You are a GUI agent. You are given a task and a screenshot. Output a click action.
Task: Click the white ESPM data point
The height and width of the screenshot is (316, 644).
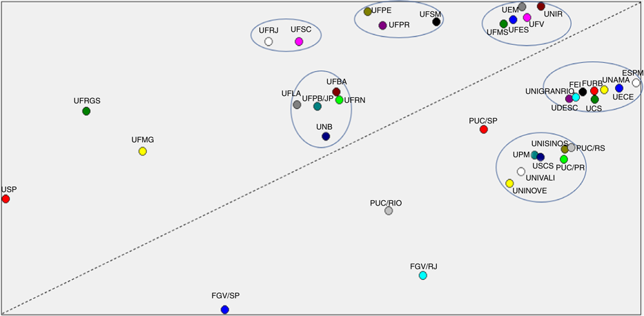click(x=636, y=83)
